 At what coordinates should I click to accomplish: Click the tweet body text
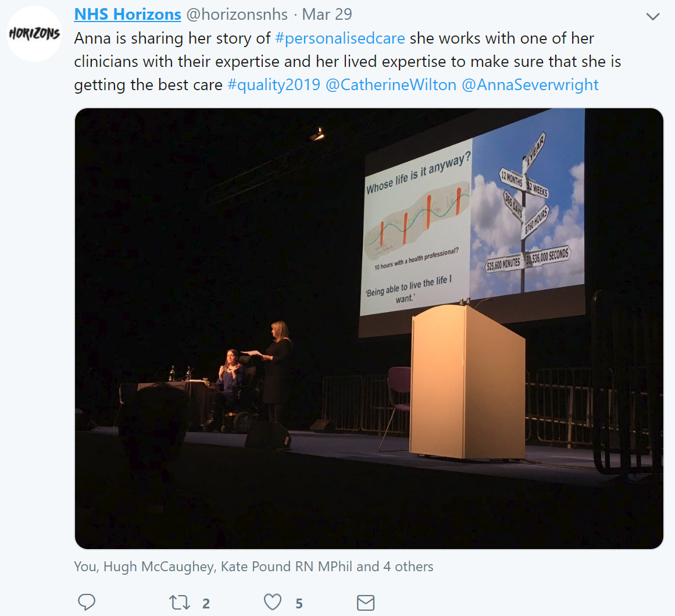click(x=348, y=62)
